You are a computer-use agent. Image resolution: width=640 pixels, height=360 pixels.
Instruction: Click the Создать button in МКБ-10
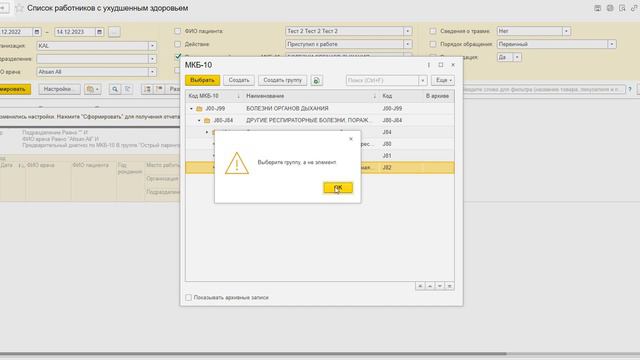click(x=239, y=80)
